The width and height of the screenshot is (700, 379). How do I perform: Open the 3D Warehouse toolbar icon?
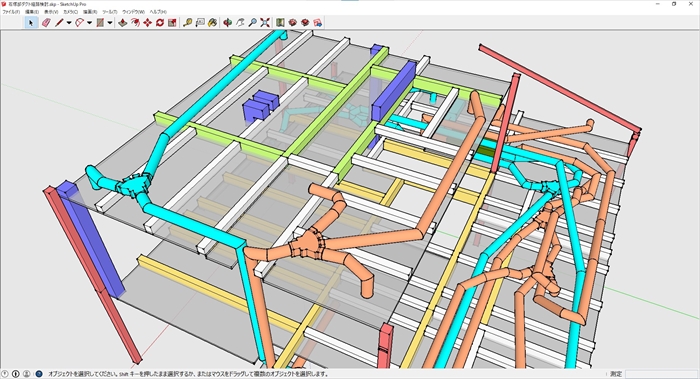coord(292,22)
